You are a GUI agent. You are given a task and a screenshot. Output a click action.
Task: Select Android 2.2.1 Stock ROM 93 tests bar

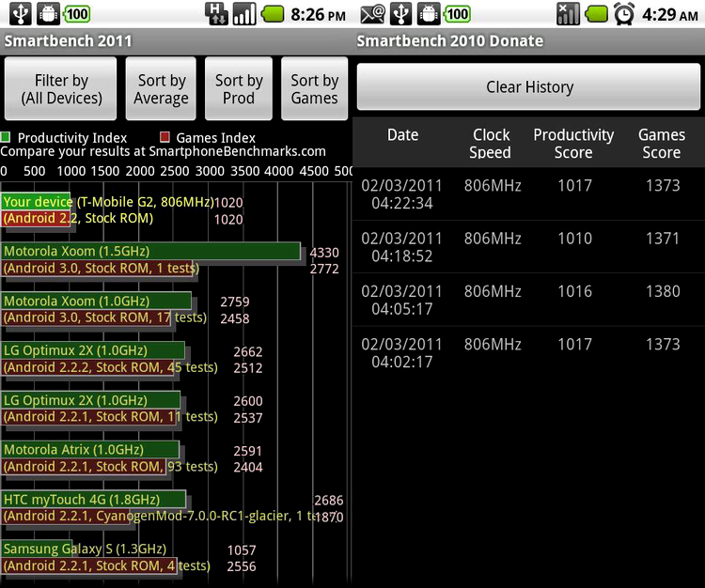tap(84, 466)
